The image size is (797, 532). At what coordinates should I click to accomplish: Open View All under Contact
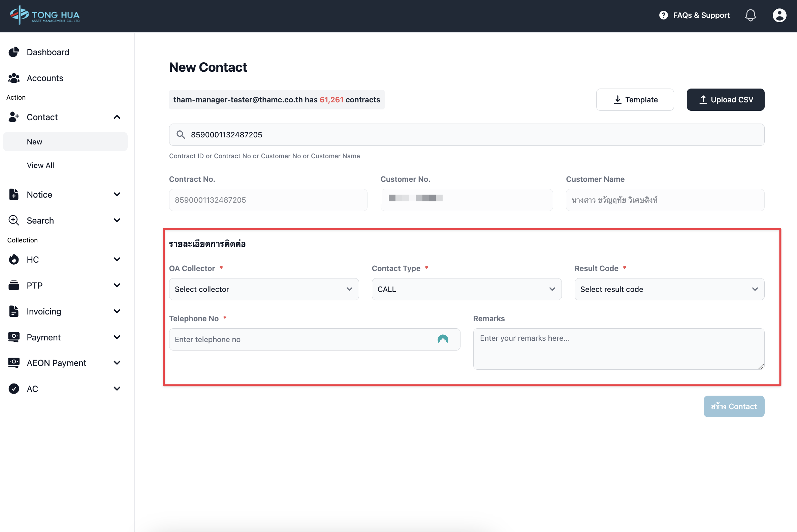[x=40, y=165]
